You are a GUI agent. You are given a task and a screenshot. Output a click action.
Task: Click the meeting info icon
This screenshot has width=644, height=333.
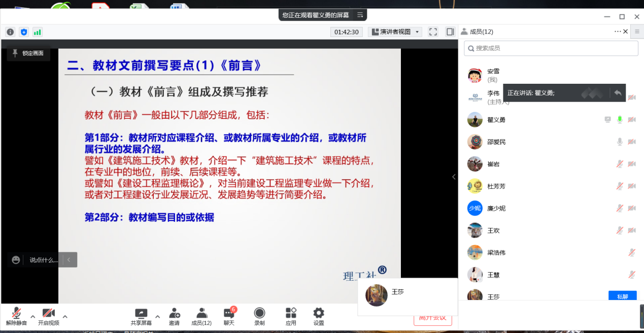click(10, 32)
